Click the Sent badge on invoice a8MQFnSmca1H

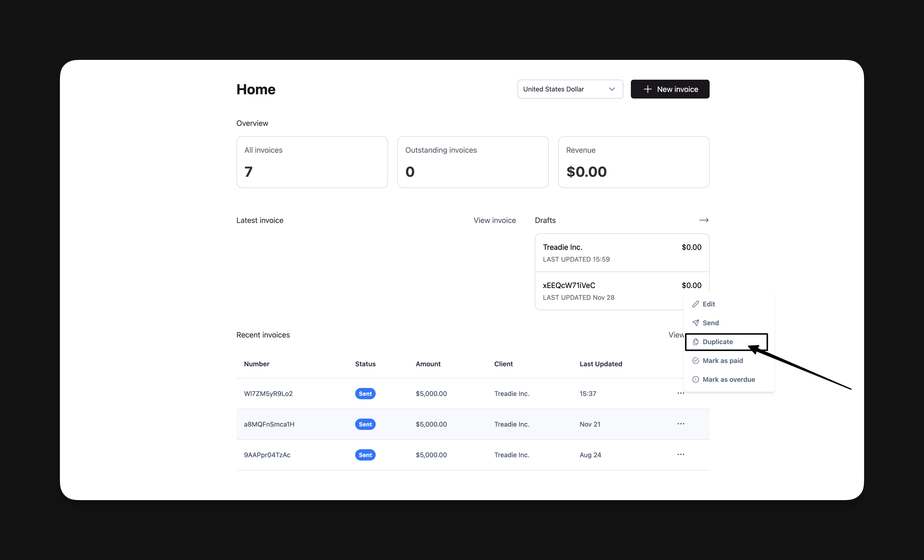(365, 424)
